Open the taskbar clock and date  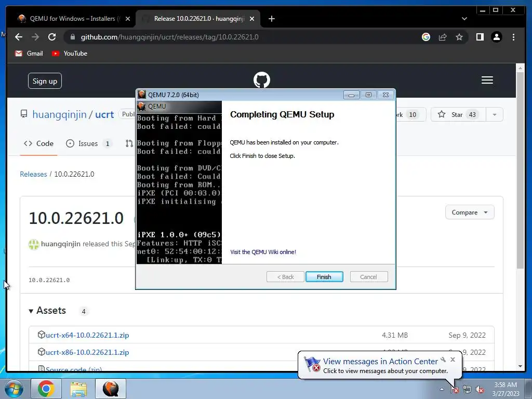coord(506,389)
